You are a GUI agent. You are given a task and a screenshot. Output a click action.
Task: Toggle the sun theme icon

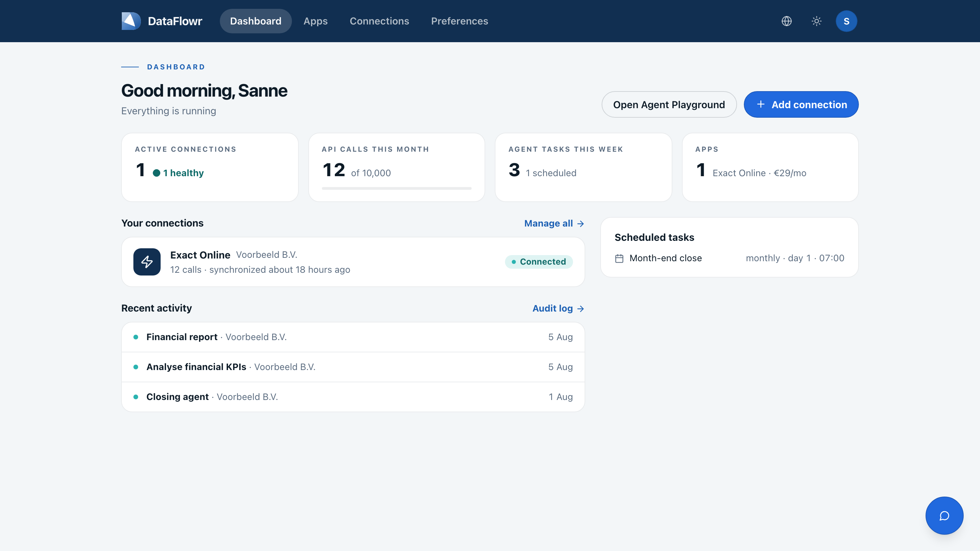click(x=816, y=21)
